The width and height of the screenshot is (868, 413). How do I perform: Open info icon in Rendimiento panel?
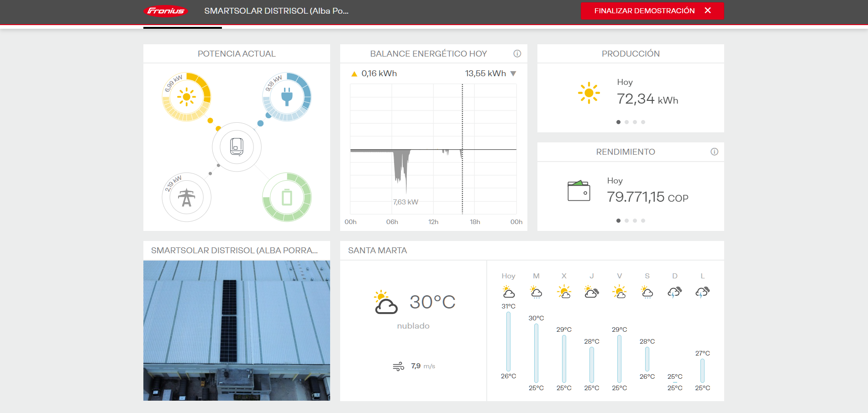point(714,152)
